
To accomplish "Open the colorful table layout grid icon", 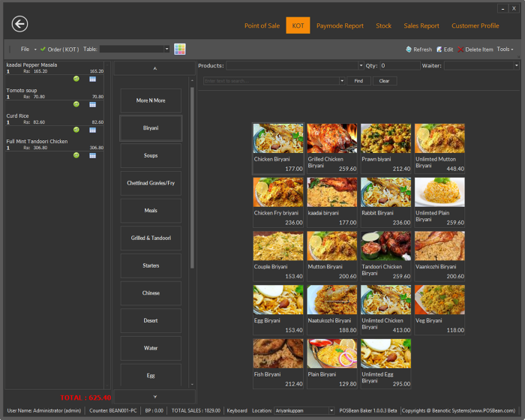I will coord(180,49).
